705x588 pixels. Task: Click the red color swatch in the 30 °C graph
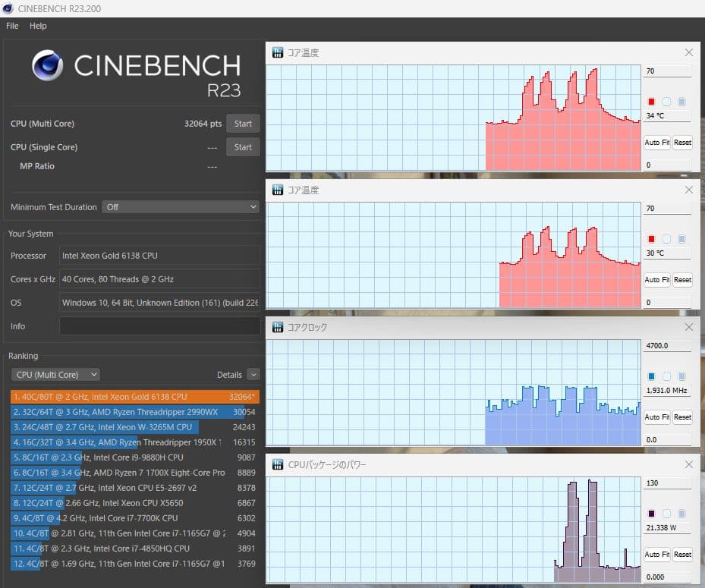tap(651, 239)
